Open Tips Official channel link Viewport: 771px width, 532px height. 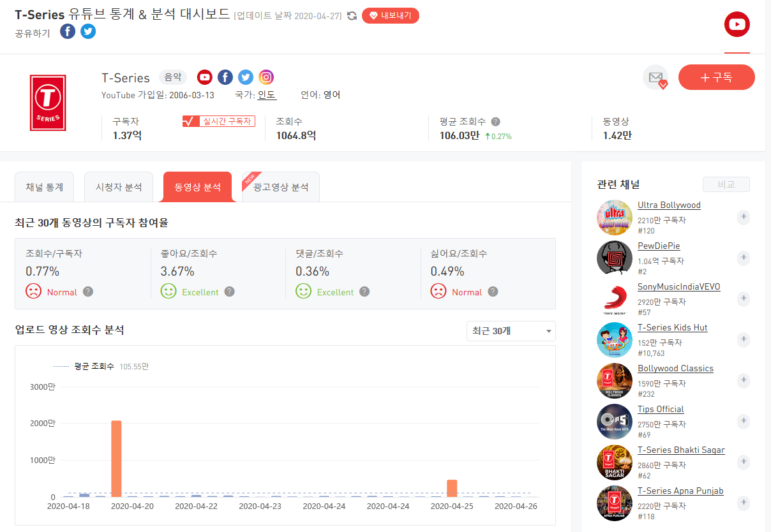click(x=661, y=410)
